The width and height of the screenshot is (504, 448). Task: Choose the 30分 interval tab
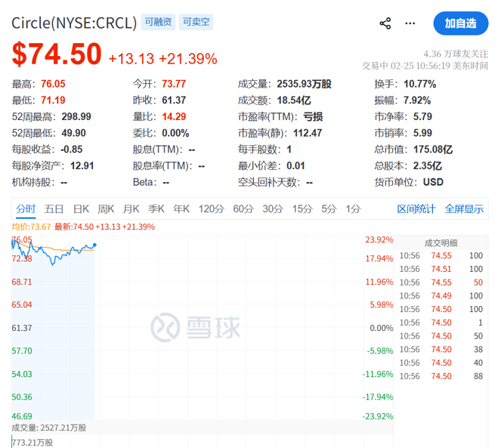coord(273,209)
